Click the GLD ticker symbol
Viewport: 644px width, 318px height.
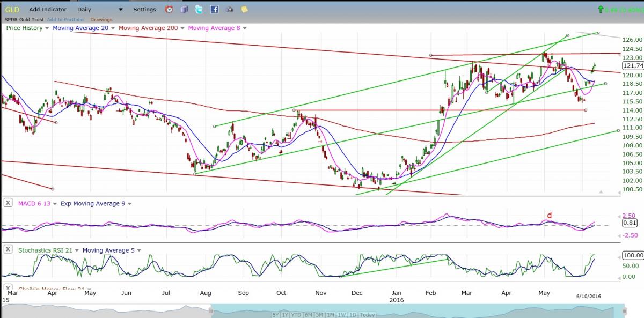12,9
